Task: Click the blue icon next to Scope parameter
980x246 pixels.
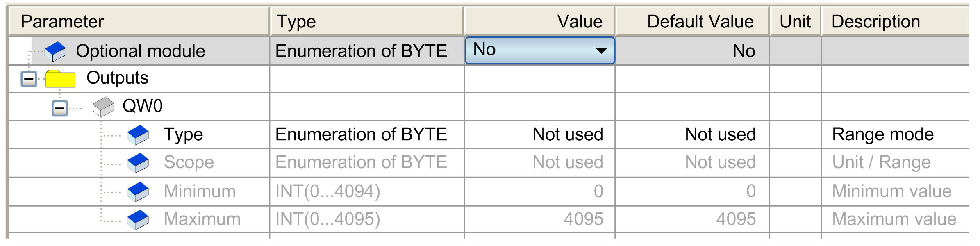Action: (x=138, y=163)
